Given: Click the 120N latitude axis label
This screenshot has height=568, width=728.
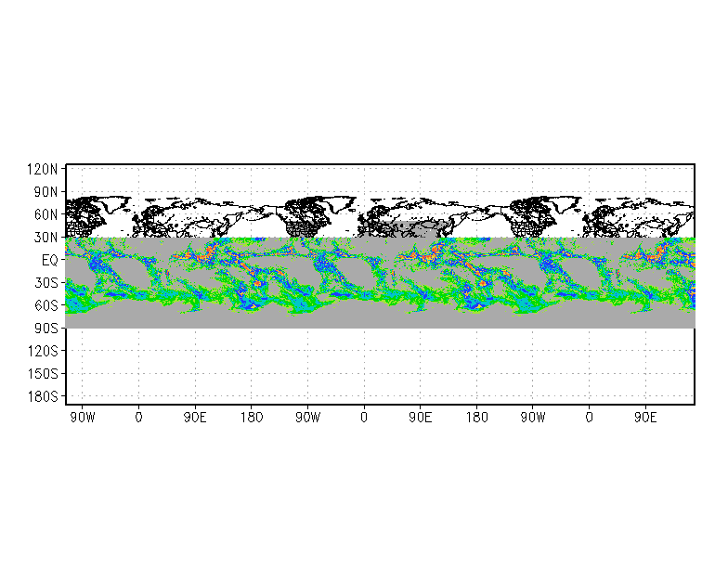Looking at the screenshot, I should coord(43,169).
